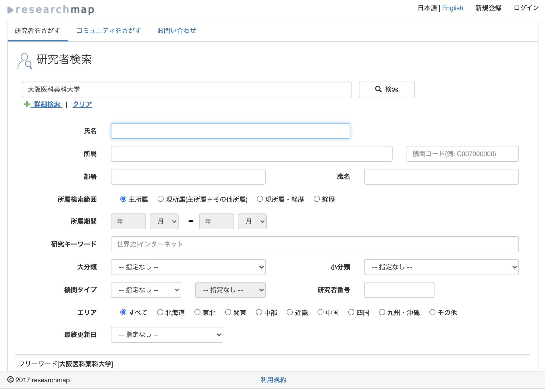The width and height of the screenshot is (545, 392).
Task: Click the フリーワード[大阪医科薬科大学] text
Action: [66, 364]
